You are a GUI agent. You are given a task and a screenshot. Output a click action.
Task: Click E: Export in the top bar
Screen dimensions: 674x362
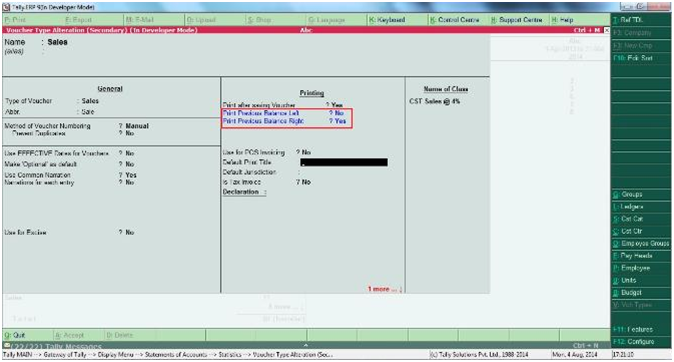point(78,20)
